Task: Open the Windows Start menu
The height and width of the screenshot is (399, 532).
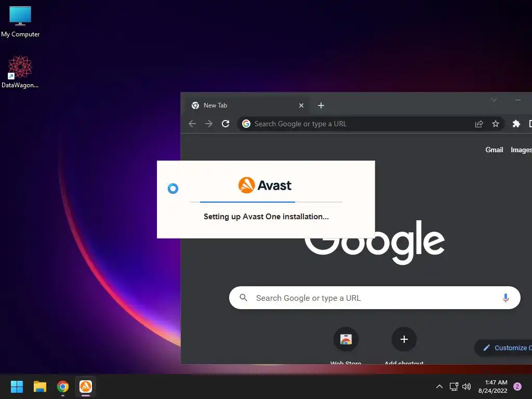Action: pos(17,387)
